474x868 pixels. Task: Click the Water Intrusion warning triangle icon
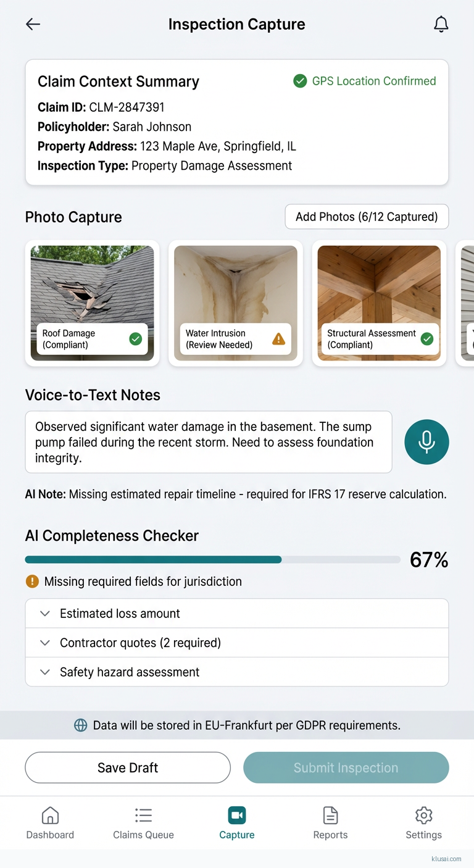pyautogui.click(x=279, y=339)
